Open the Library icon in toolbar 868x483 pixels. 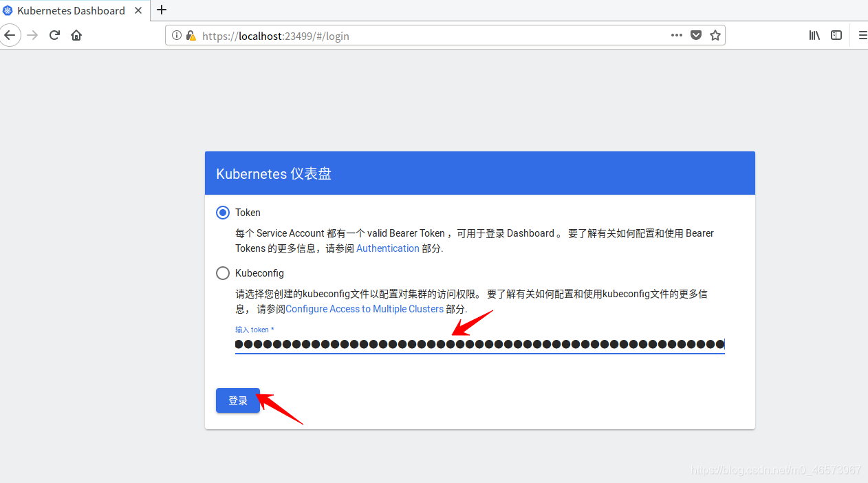[814, 35]
